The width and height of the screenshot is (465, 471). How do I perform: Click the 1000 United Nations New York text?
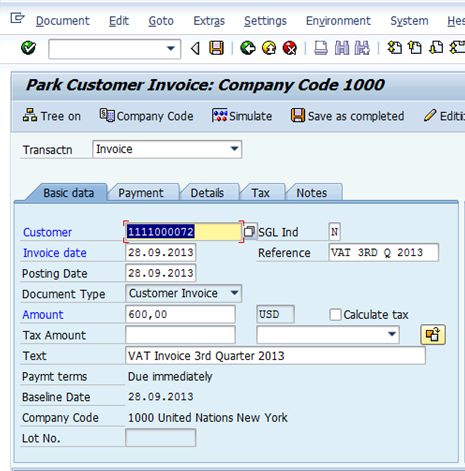[x=208, y=418]
